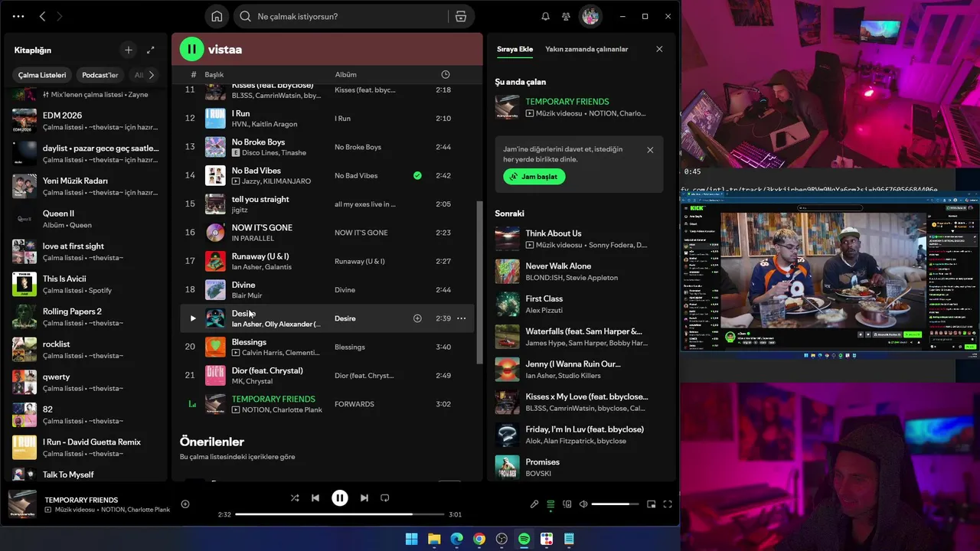
Task: Dismiss the Jam invitation card
Action: (650, 150)
